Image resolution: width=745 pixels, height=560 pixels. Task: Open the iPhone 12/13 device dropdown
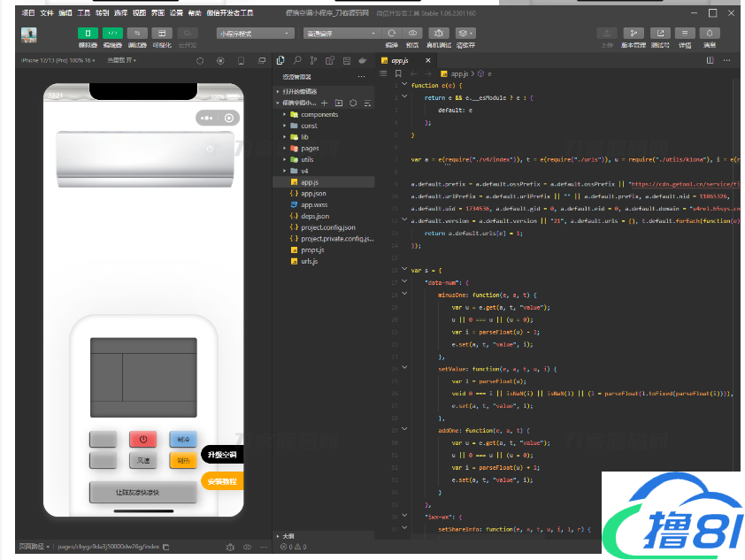tap(57, 60)
